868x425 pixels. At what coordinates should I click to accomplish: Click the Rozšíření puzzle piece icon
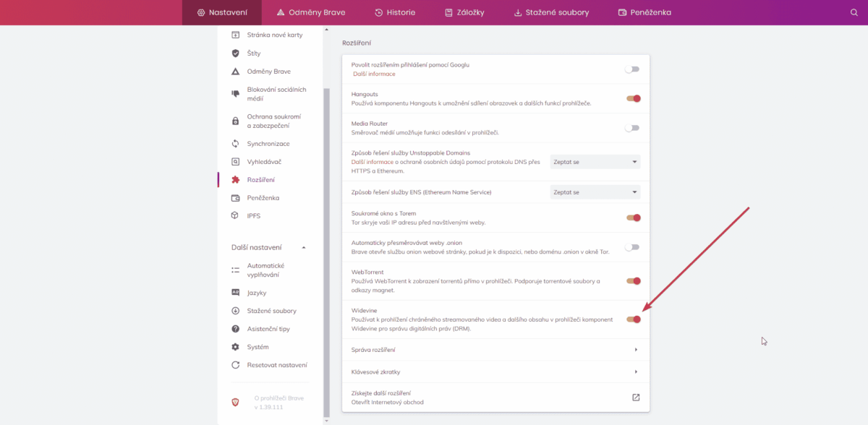click(x=235, y=180)
